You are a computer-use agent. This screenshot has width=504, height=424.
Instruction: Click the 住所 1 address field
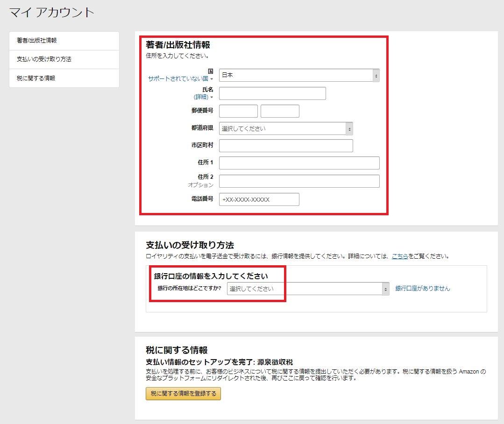pyautogui.click(x=299, y=163)
